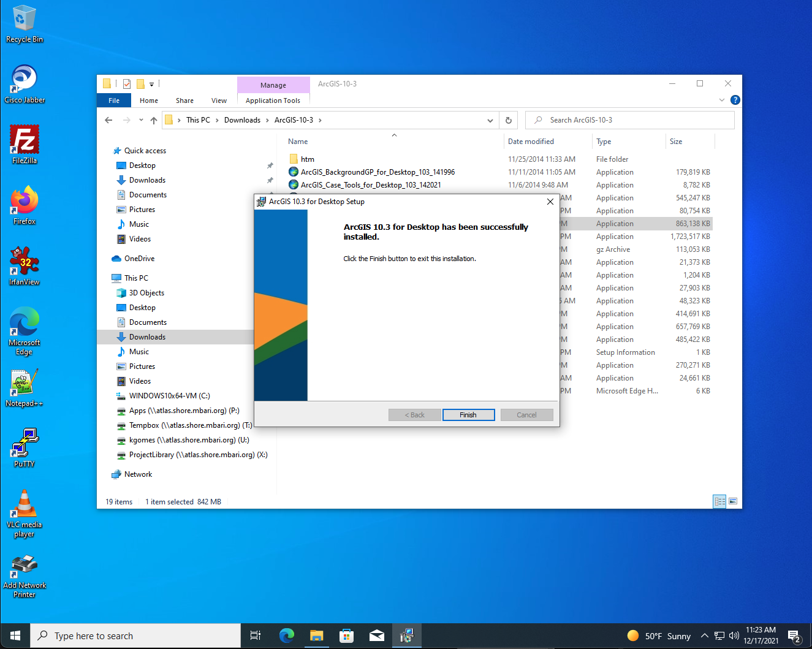
Task: Select the Cisco Jabber desktop icon
Action: pyautogui.click(x=25, y=84)
